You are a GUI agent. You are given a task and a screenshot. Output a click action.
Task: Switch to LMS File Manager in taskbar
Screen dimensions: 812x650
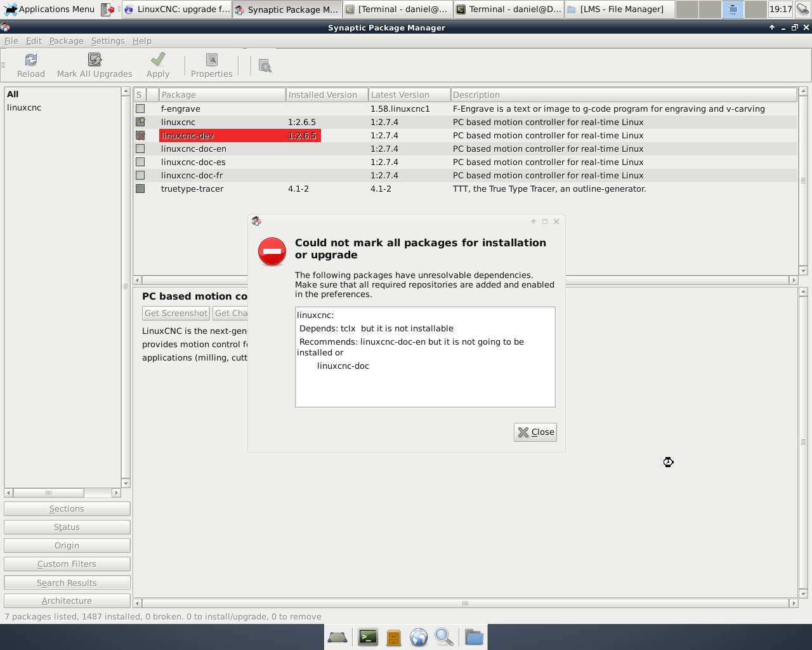(x=620, y=10)
